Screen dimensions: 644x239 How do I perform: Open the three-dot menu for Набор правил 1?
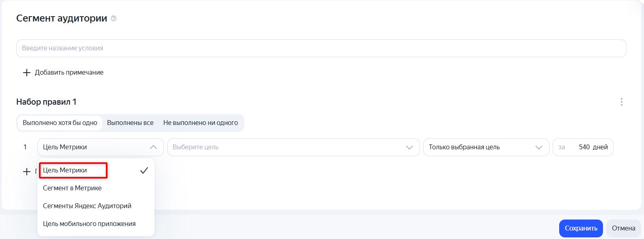pyautogui.click(x=621, y=102)
